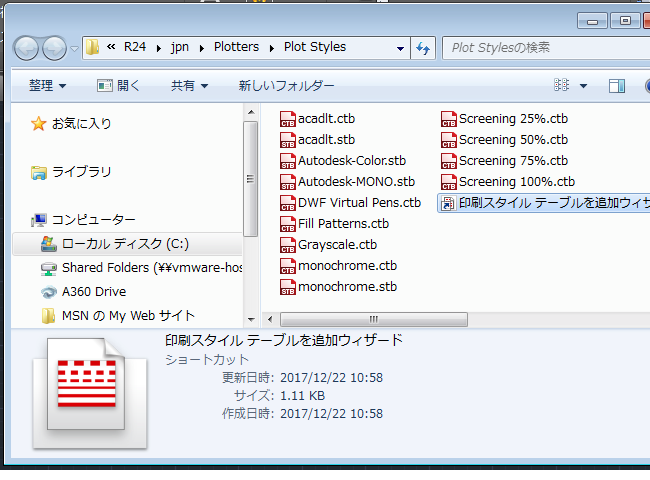This screenshot has width=650, height=480.
Task: Open the view options dropdown arrow
Action: pos(583,86)
